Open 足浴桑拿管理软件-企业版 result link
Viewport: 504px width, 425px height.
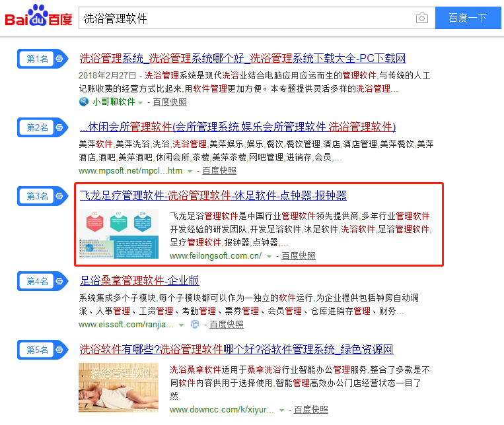(139, 280)
